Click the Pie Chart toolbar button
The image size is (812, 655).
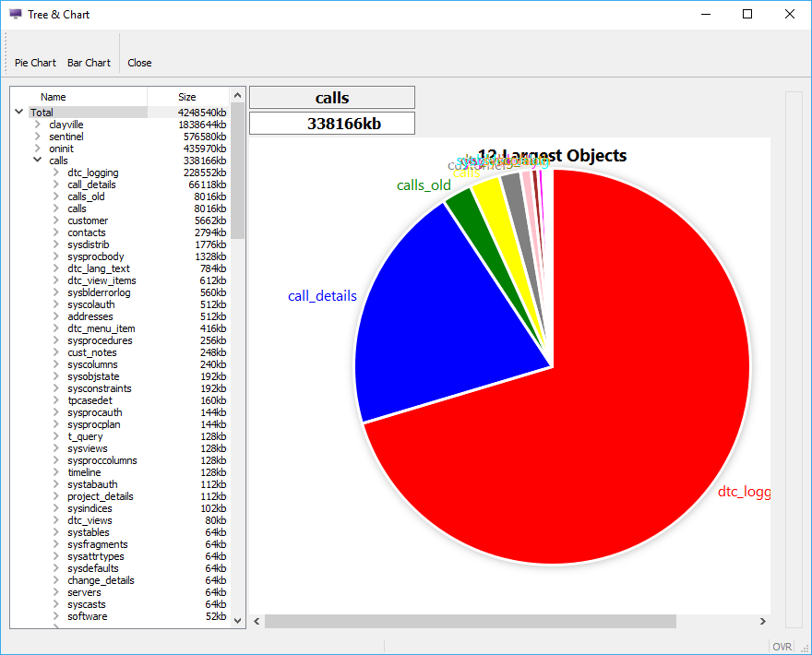(x=35, y=63)
